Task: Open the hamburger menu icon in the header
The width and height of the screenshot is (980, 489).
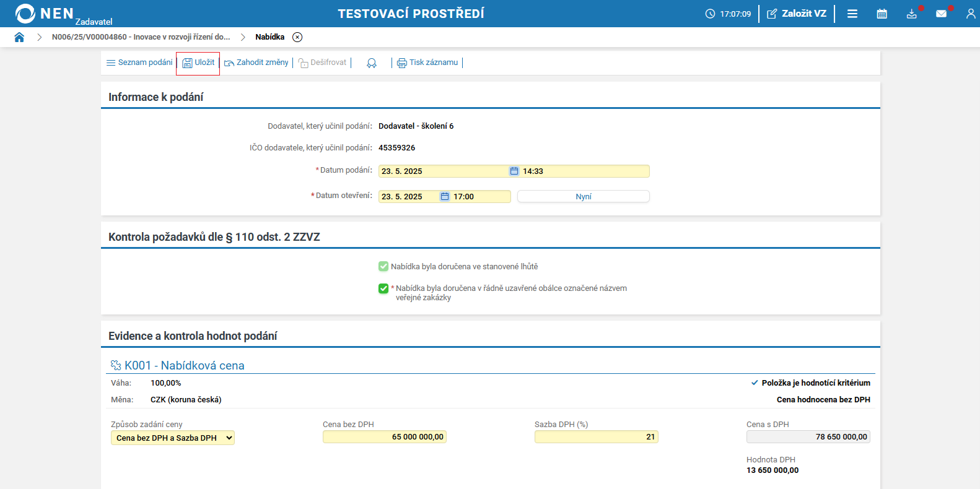Action: 852,14
